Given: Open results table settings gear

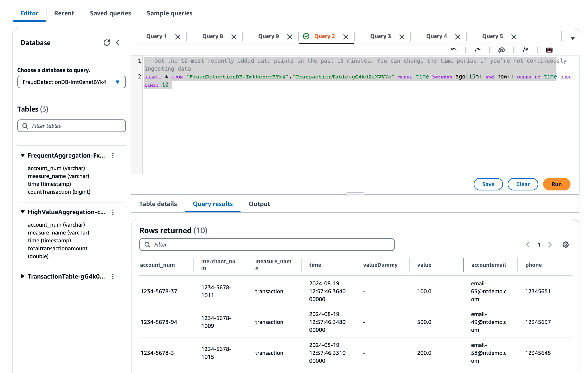Looking at the screenshot, I should [x=565, y=245].
